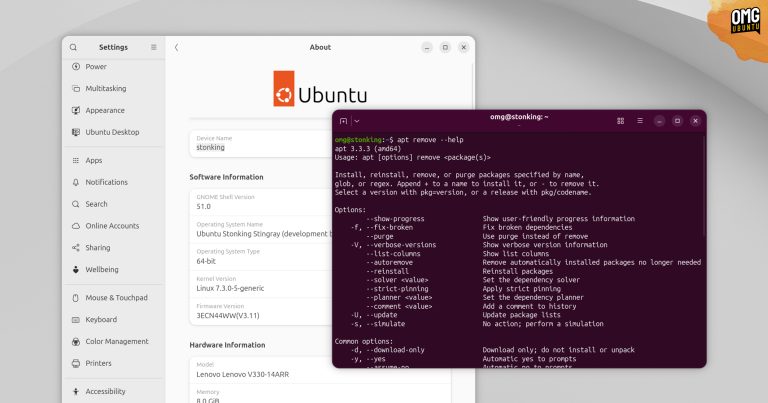This screenshot has height=403, width=768.
Task: Click the Operating System Type 64-bit value
Action: [206, 261]
